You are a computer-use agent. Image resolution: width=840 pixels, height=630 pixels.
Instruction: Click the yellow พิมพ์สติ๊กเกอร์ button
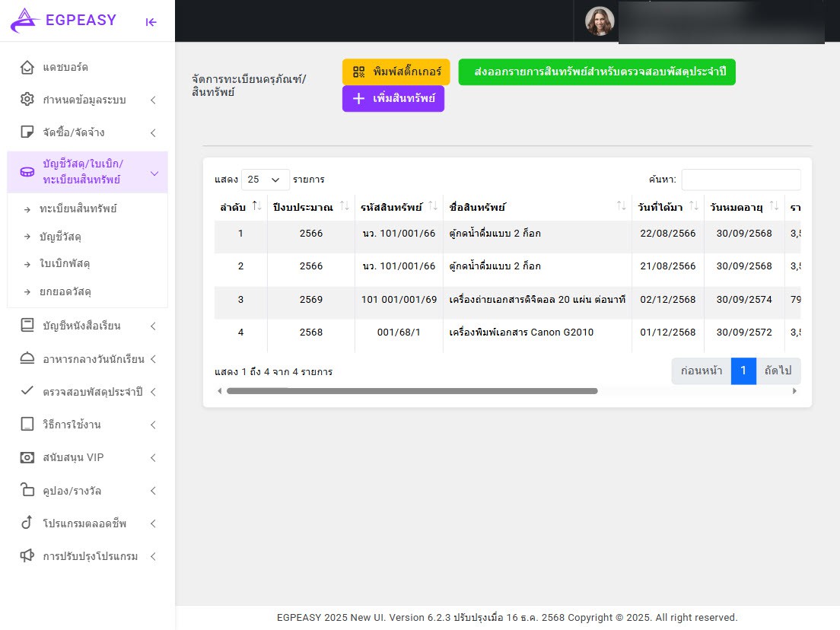(396, 72)
